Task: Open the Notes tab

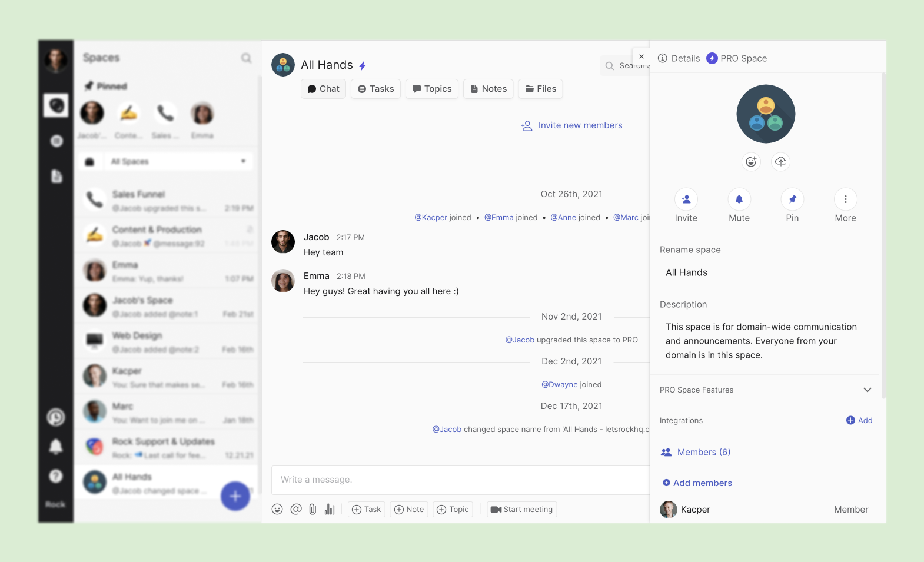Action: [488, 89]
